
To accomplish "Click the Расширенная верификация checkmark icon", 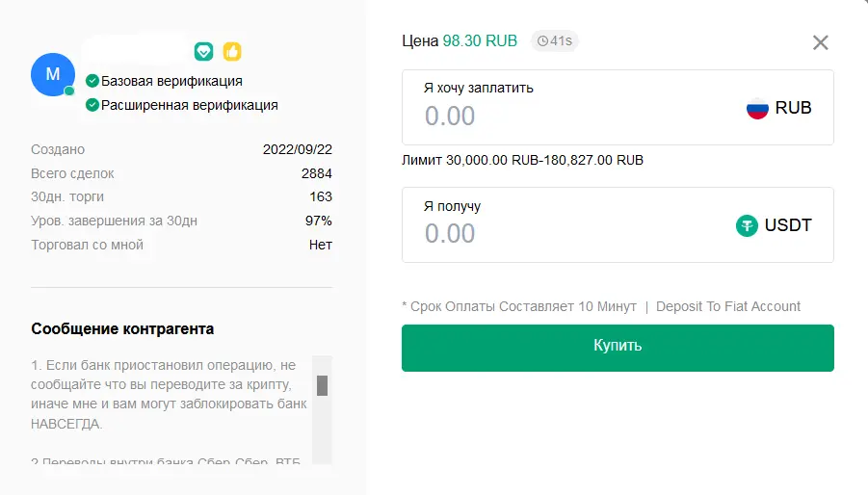I will [x=92, y=105].
